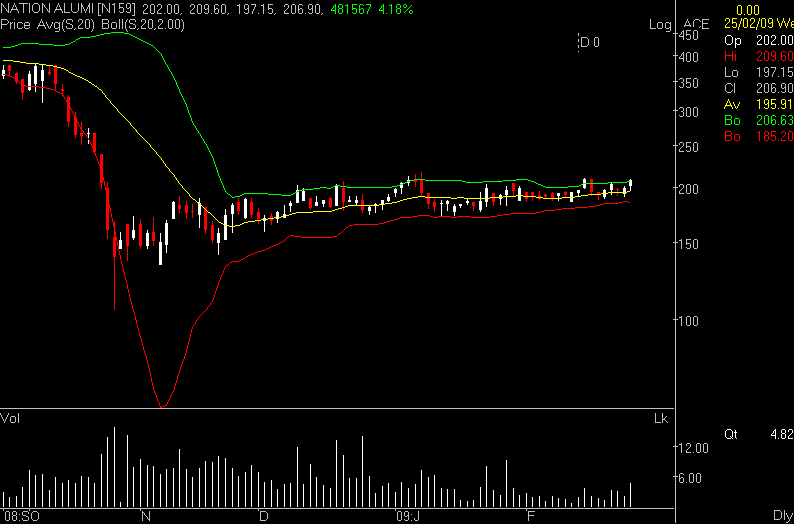Image resolution: width=794 pixels, height=524 pixels.
Task: Click the red Hi label in side panel
Action: pos(731,56)
